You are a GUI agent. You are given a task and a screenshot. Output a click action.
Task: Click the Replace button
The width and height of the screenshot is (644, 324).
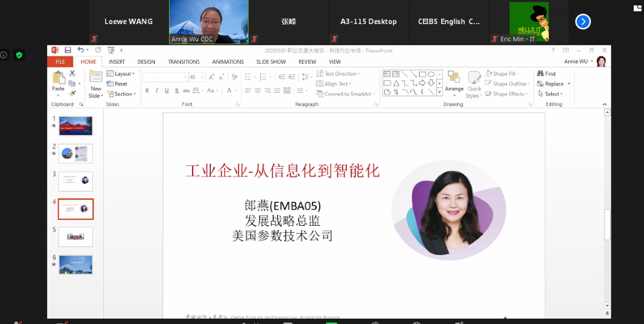[554, 84]
